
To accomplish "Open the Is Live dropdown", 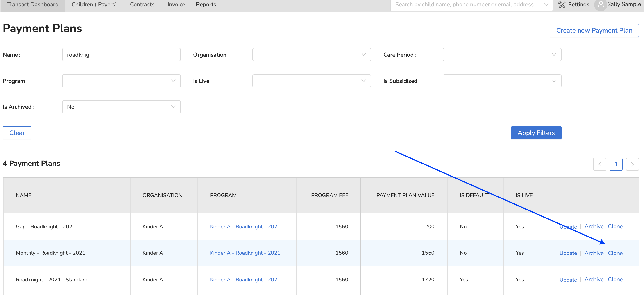I will (x=311, y=81).
